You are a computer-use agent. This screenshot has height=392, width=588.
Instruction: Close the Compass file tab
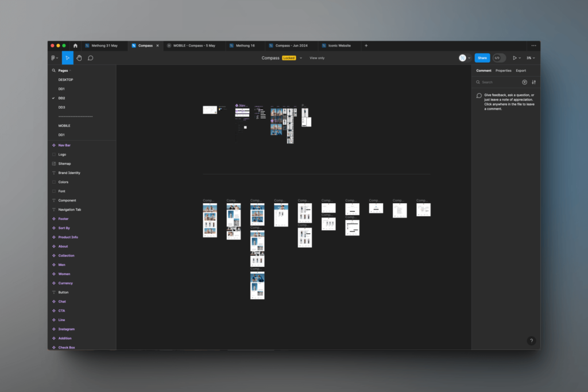pos(157,45)
